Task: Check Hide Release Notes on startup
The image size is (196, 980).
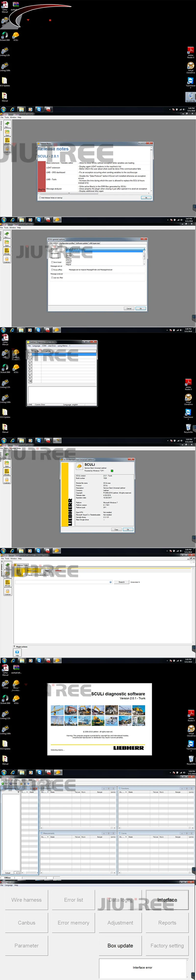Action: 40,198
